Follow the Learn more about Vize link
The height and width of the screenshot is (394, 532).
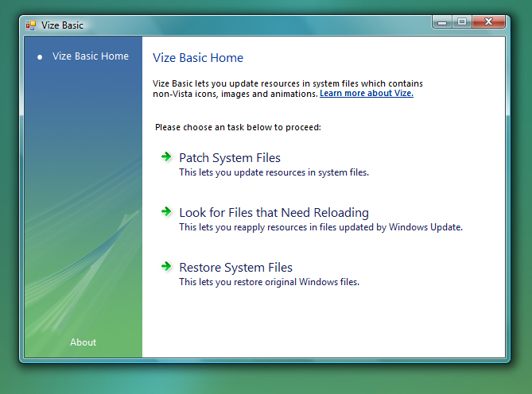point(367,93)
